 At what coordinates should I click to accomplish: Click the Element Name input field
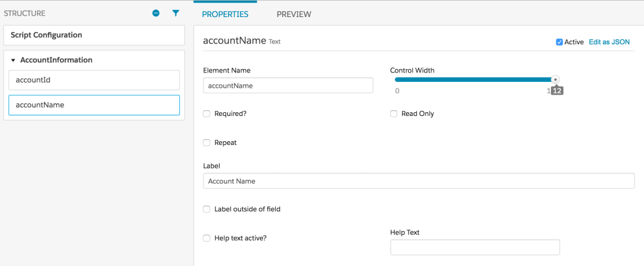point(288,86)
